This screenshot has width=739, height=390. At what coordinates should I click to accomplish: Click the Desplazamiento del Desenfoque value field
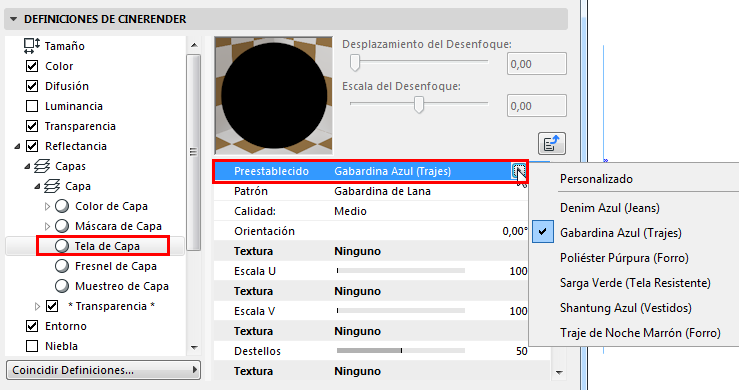[x=537, y=64]
